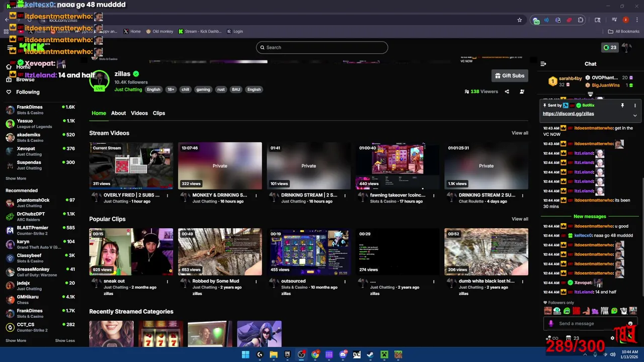Open the channel points shop icon
The image size is (644, 362).
click(x=569, y=338)
